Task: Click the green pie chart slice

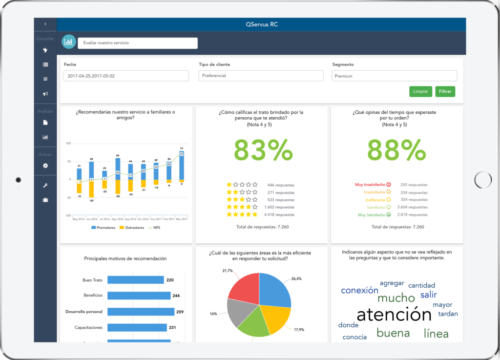Action: click(x=254, y=323)
